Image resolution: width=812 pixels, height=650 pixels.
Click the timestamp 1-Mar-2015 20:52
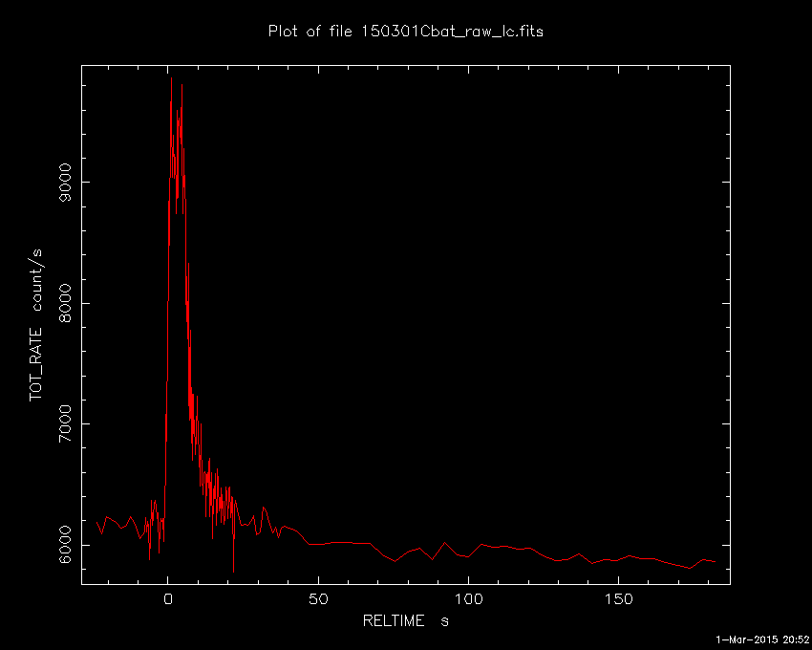[x=762, y=639]
